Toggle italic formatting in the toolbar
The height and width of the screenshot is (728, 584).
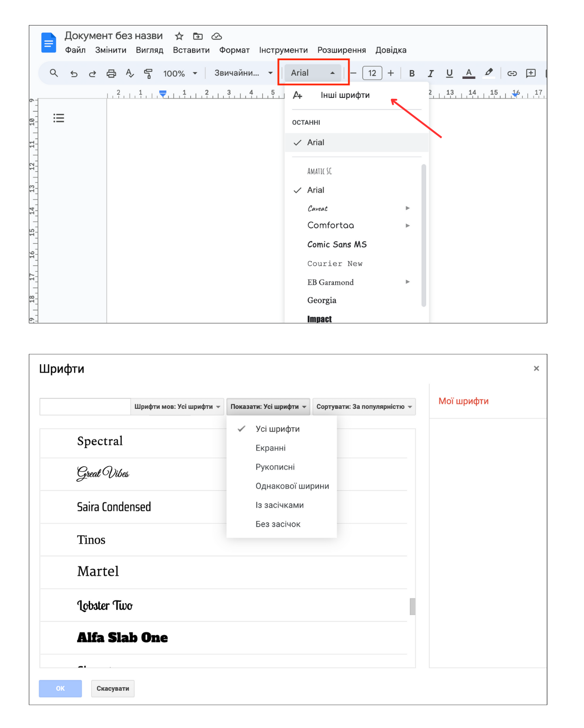(430, 73)
